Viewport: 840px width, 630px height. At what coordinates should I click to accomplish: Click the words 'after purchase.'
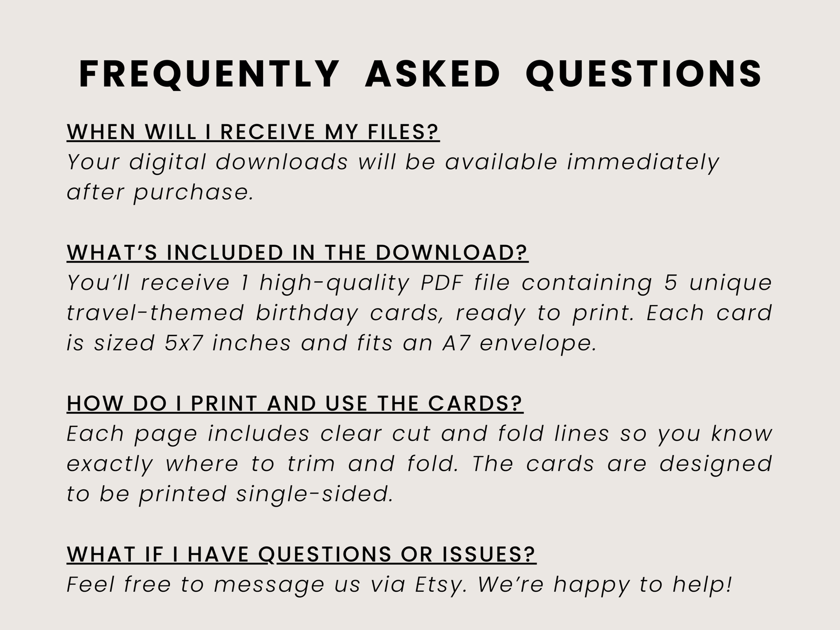tap(160, 193)
